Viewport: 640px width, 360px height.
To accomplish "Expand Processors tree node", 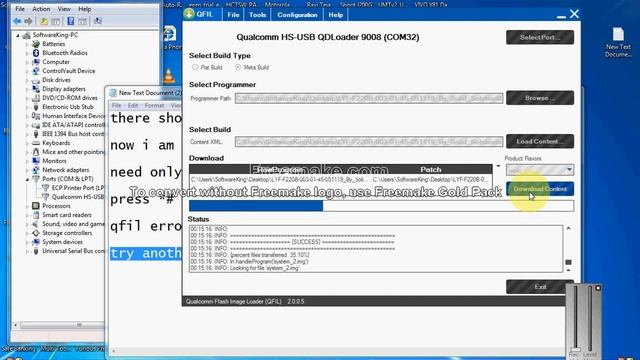I will click(x=27, y=206).
